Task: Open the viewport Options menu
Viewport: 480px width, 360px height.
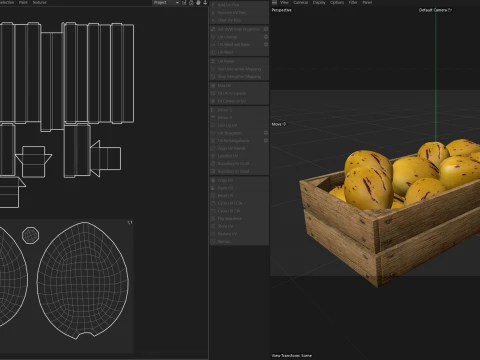Action: coord(337,2)
